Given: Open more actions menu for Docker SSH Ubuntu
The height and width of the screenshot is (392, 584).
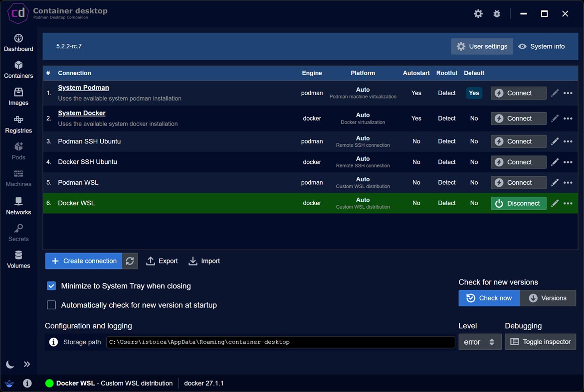Looking at the screenshot, I should coord(568,162).
